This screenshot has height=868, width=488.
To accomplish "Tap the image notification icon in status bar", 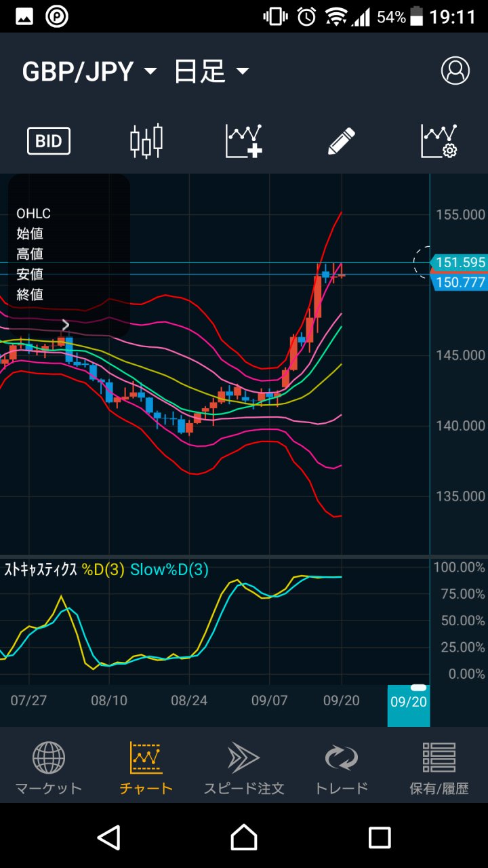I will coord(24,17).
